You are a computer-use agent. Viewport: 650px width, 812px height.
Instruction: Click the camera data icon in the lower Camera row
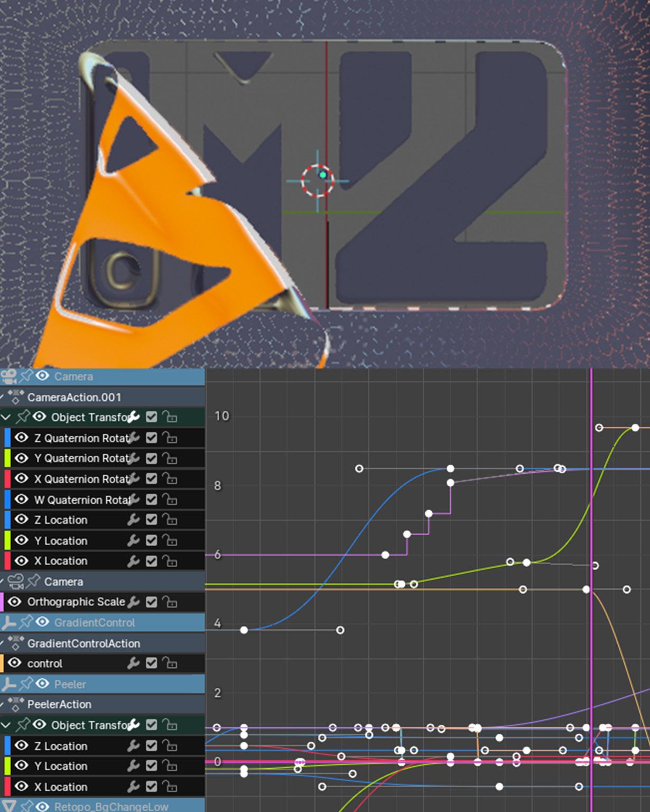click(16, 582)
